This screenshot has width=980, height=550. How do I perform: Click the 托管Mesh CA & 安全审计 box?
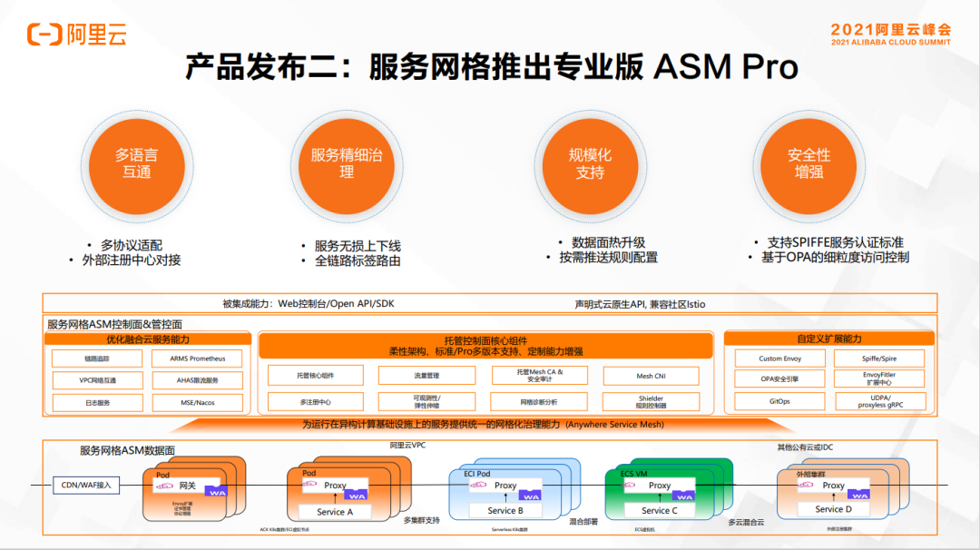tap(539, 375)
